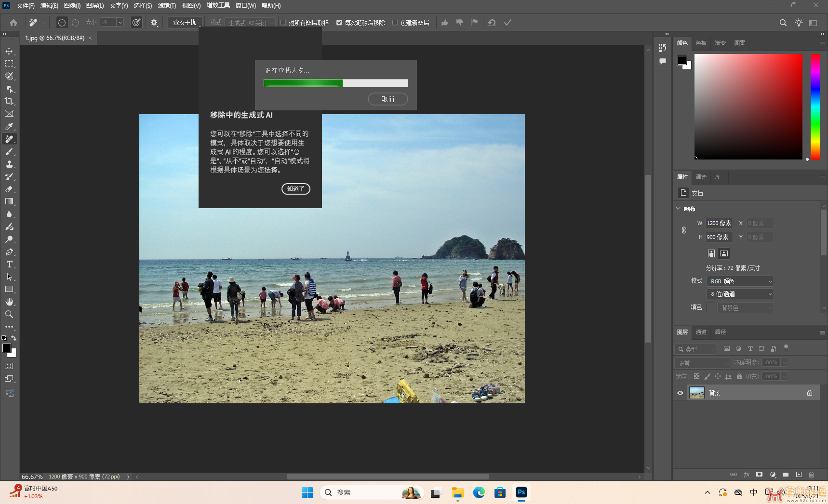Screen dimensions: 828x504
Task: Open the 文件(F) menu
Action: (x=26, y=6)
